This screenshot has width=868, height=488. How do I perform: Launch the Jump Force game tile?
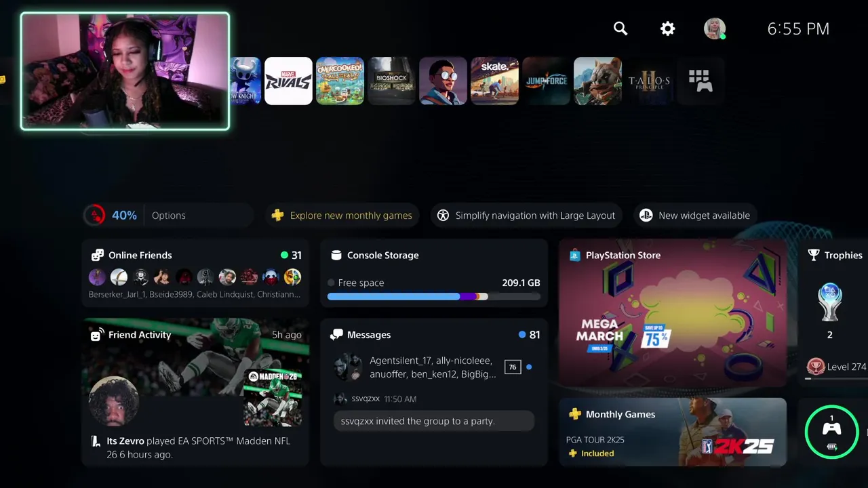coord(546,81)
